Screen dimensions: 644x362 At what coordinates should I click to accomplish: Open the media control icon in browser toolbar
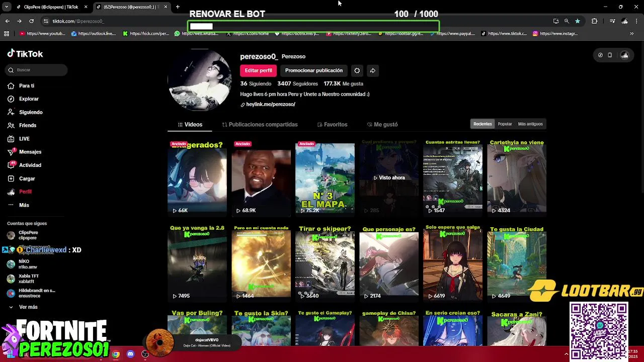point(612,21)
